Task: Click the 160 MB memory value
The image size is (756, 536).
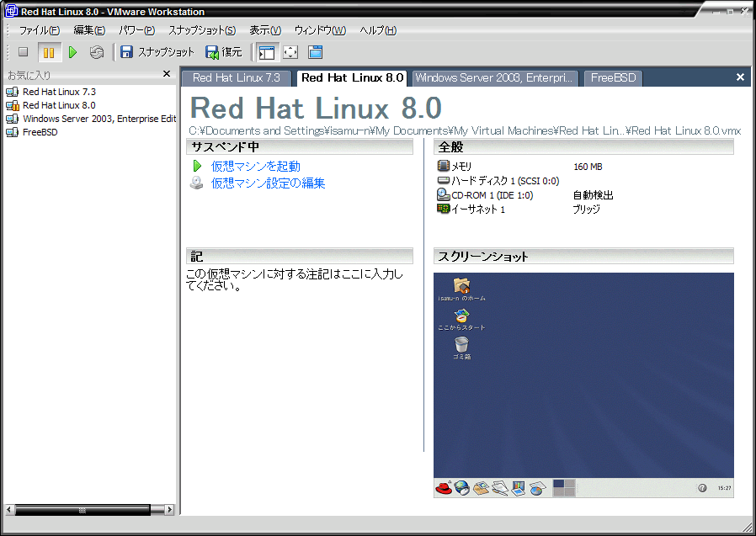Action: pyautogui.click(x=588, y=167)
